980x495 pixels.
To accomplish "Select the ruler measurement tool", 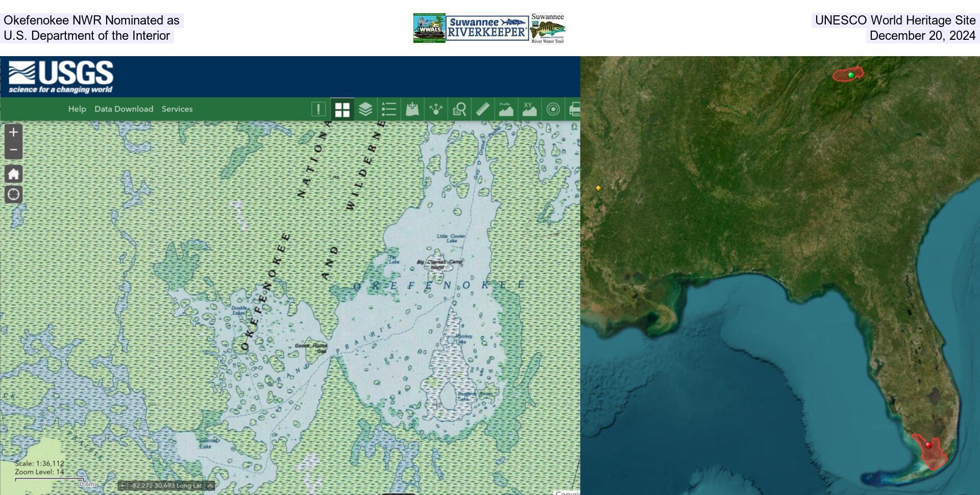I will pyautogui.click(x=483, y=109).
